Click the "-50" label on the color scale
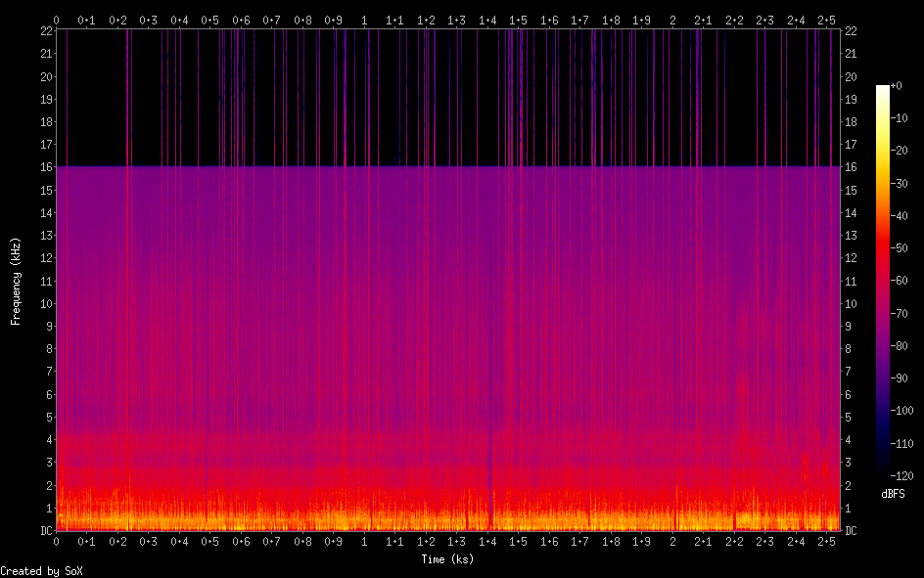 pyautogui.click(x=899, y=248)
